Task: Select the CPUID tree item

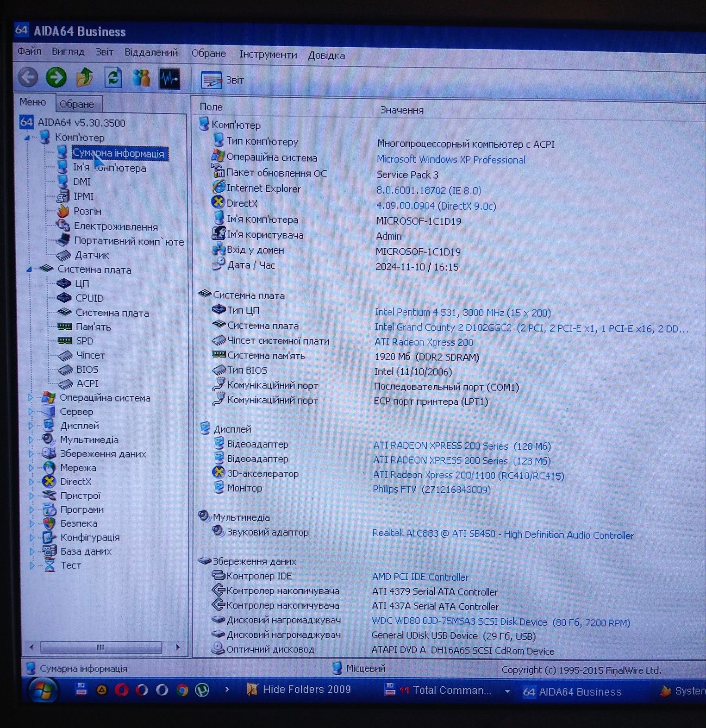Action: coord(89,298)
